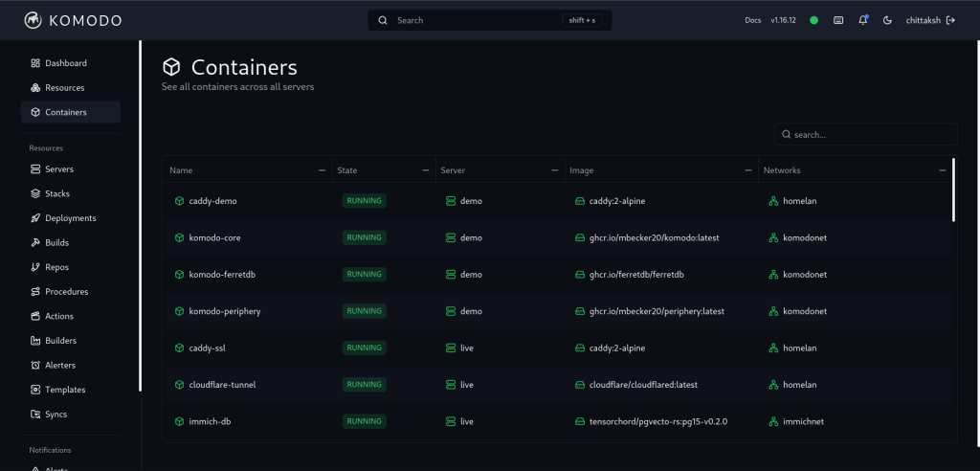Click server icon in komodo-ferretdb row

click(x=451, y=275)
